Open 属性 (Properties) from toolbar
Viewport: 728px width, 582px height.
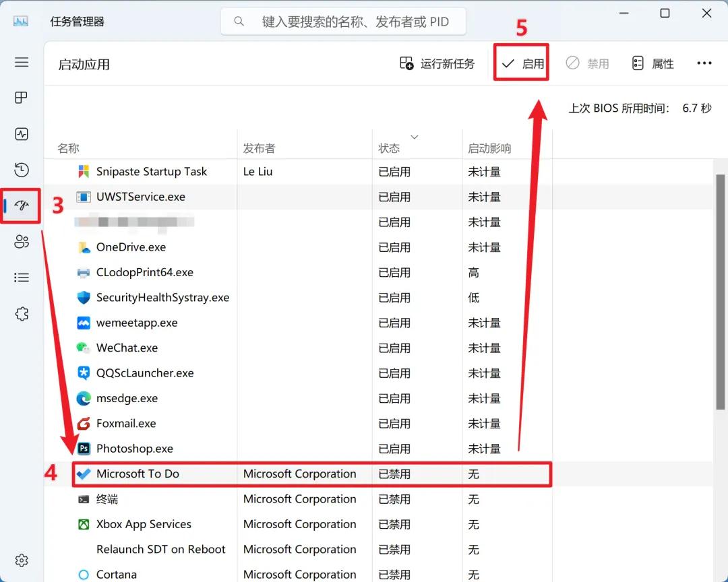653,63
